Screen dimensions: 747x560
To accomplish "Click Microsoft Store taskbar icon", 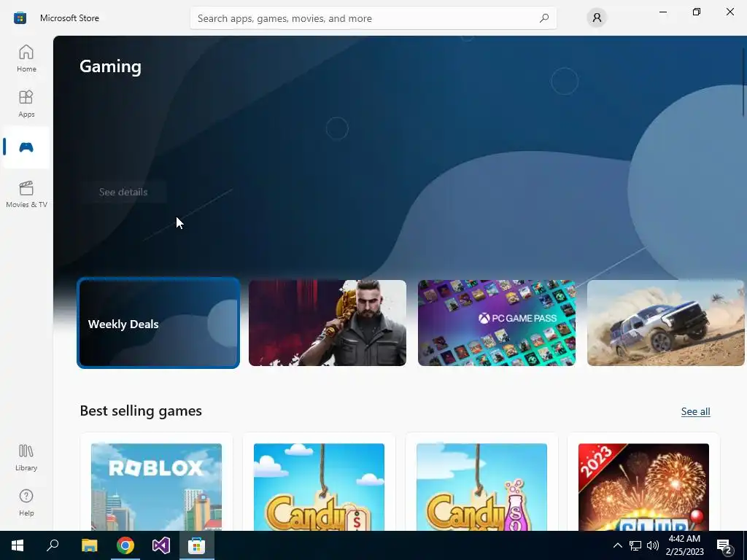I will click(197, 545).
